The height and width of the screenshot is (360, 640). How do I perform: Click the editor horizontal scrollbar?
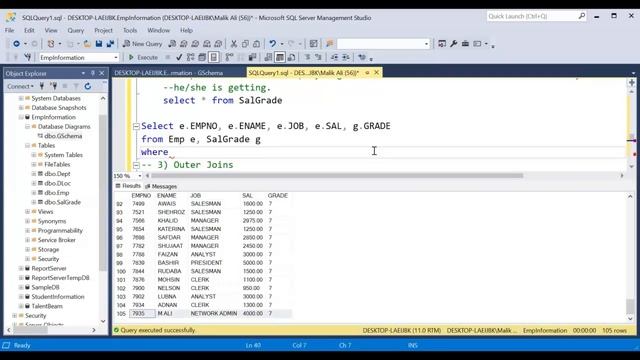pos(336,176)
